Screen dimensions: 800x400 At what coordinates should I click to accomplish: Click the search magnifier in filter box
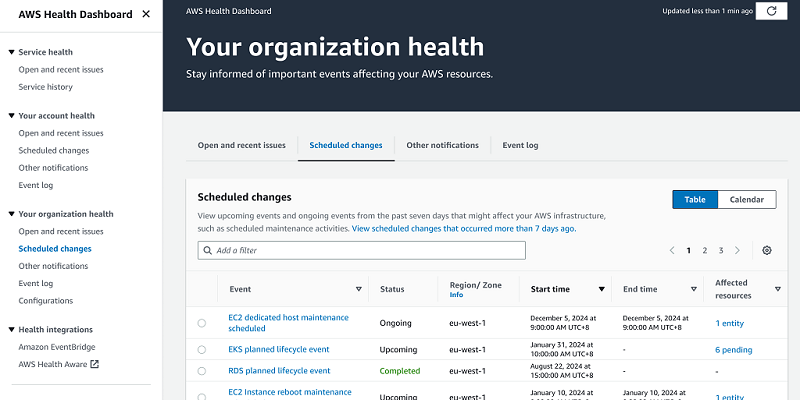pyautogui.click(x=207, y=251)
